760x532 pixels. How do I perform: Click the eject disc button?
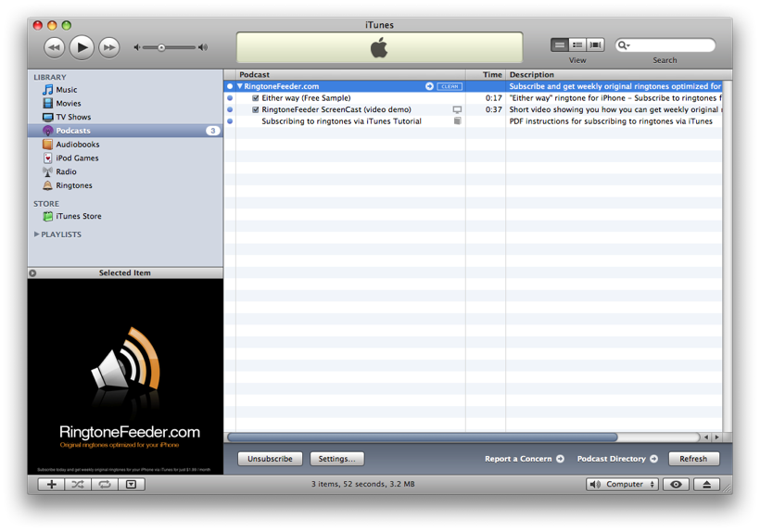706,484
